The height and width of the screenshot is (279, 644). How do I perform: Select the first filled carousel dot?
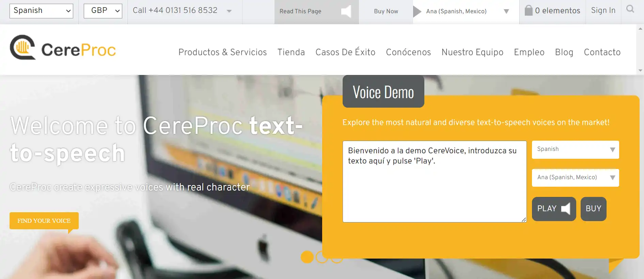(x=307, y=257)
